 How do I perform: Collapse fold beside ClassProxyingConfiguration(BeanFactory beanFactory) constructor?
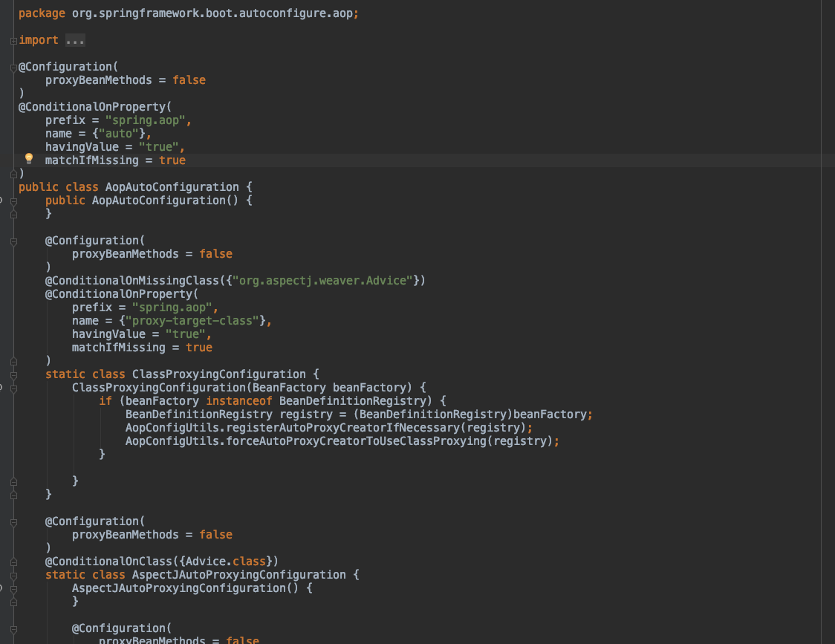coord(14,388)
